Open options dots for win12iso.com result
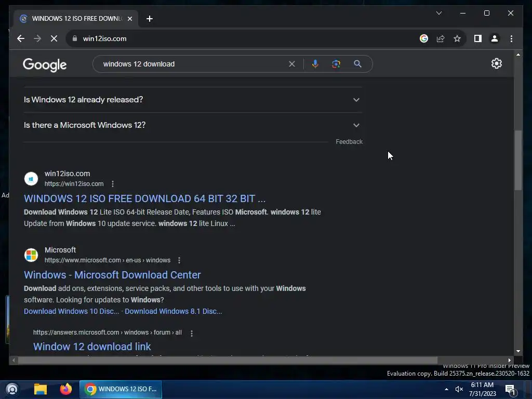The width and height of the screenshot is (532, 399). tap(113, 184)
